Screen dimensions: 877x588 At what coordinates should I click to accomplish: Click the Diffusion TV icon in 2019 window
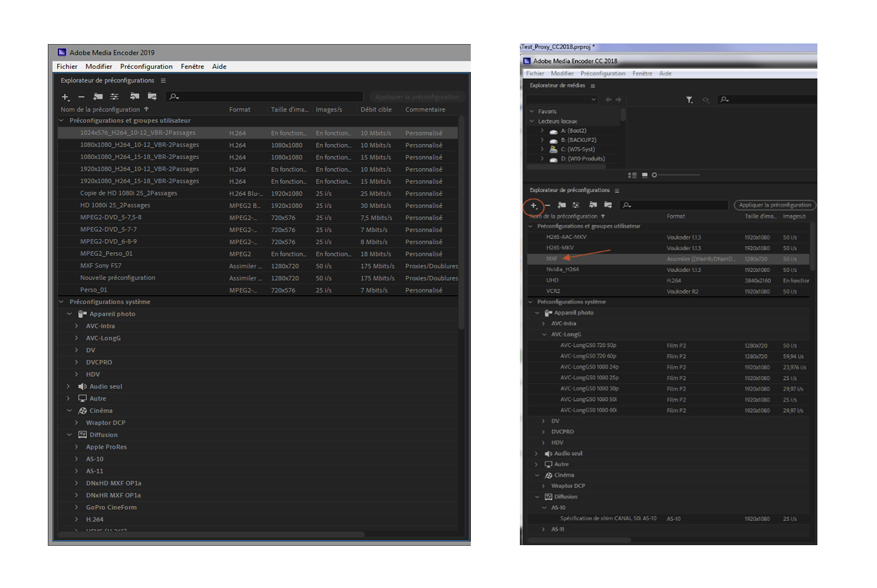(x=82, y=435)
